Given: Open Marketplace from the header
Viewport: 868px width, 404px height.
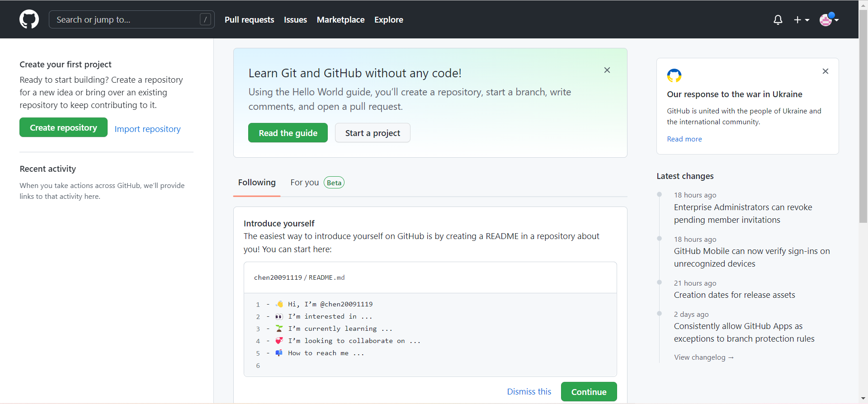Looking at the screenshot, I should pyautogui.click(x=340, y=20).
